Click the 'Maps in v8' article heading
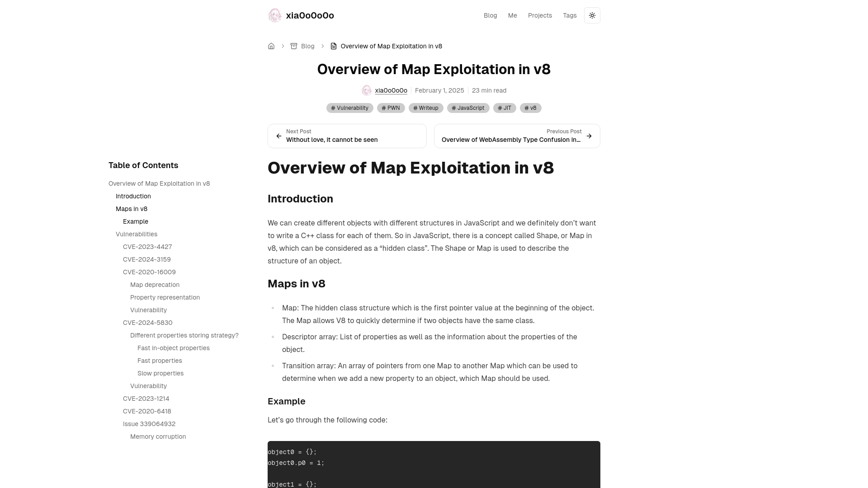This screenshot has height=488, width=868. click(x=297, y=284)
